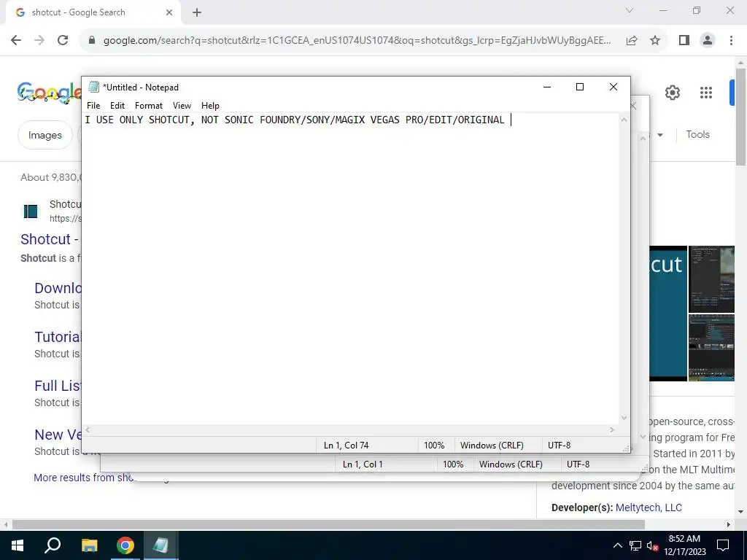The height and width of the screenshot is (560, 747).
Task: Click the Notepad text editing area
Action: (351, 269)
